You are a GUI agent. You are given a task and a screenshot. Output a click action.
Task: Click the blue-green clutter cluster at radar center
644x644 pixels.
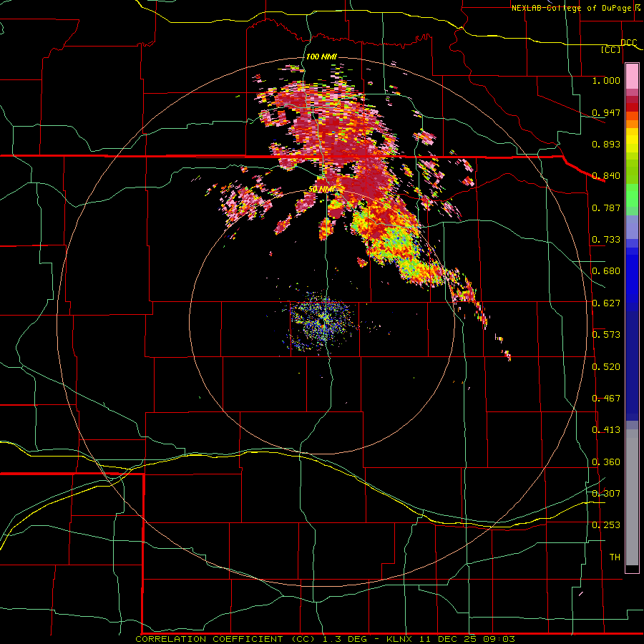pos(321,323)
